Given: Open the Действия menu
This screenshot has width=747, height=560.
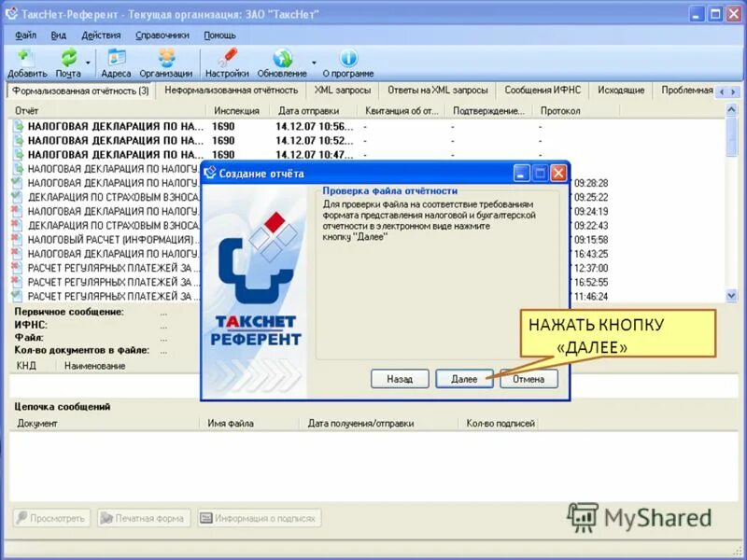Looking at the screenshot, I should pos(101,35).
